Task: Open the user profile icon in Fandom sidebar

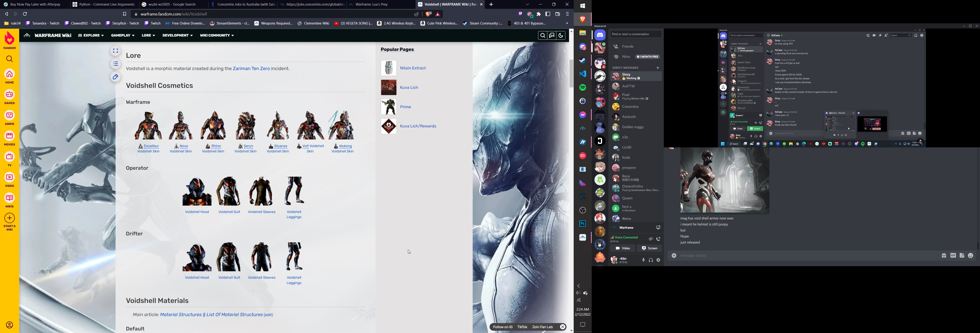Action: [x=9, y=325]
